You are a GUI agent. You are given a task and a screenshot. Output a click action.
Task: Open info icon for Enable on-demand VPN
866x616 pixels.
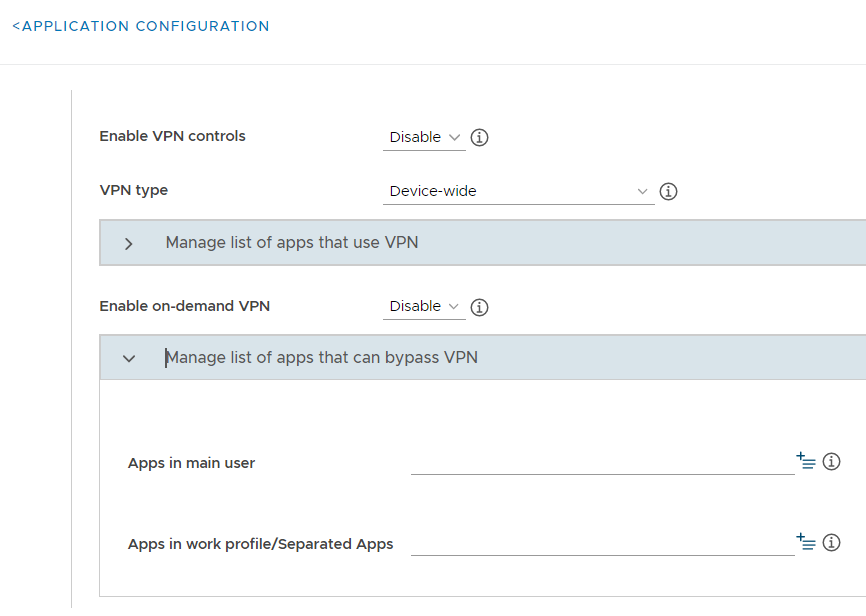[x=479, y=307]
